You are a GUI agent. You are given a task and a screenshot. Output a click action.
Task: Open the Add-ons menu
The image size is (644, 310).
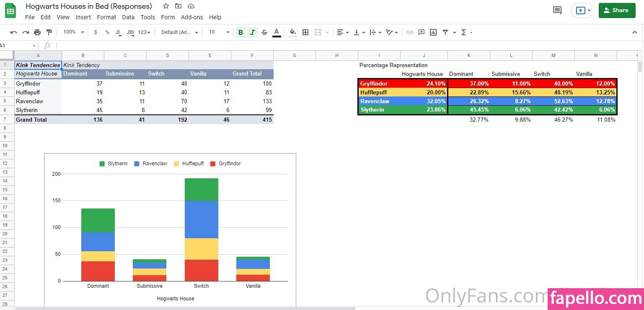[x=192, y=17]
